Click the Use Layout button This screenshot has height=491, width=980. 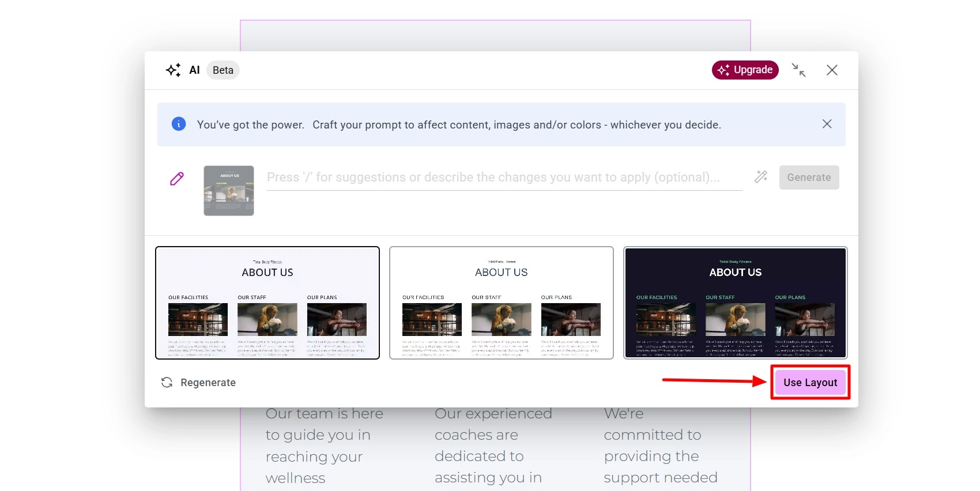[x=811, y=383]
